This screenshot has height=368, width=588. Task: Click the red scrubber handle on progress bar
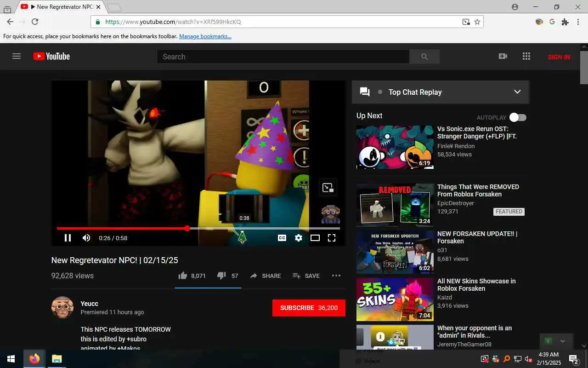coord(187,228)
